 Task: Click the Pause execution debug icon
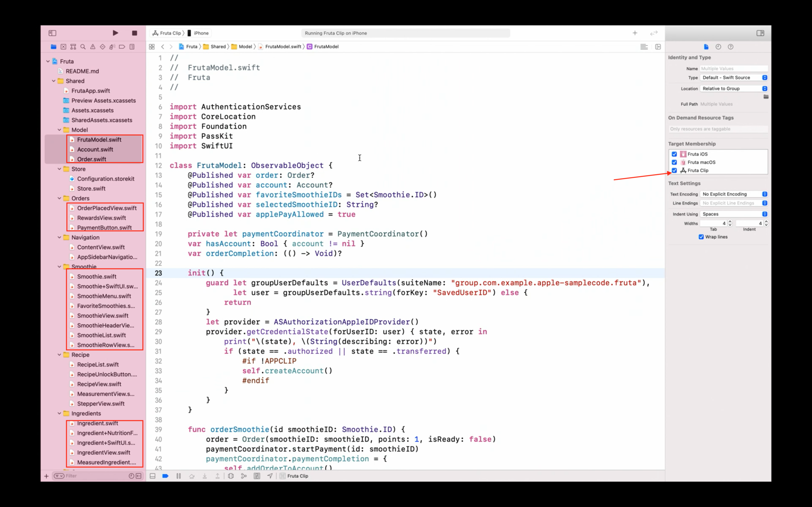[x=178, y=476]
